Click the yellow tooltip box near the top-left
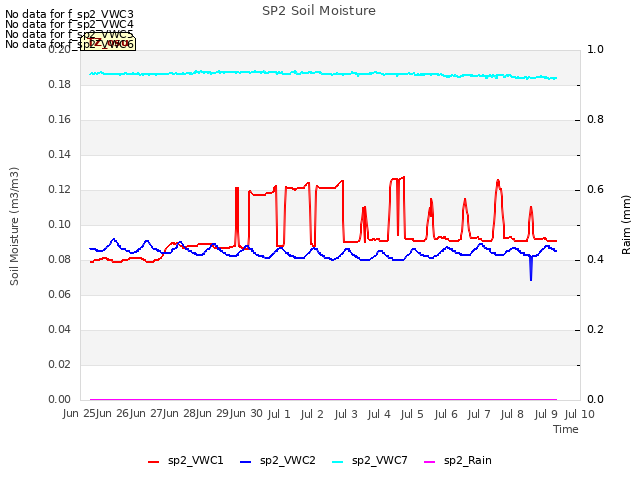Screen dimensions: 640x480 coord(108,42)
